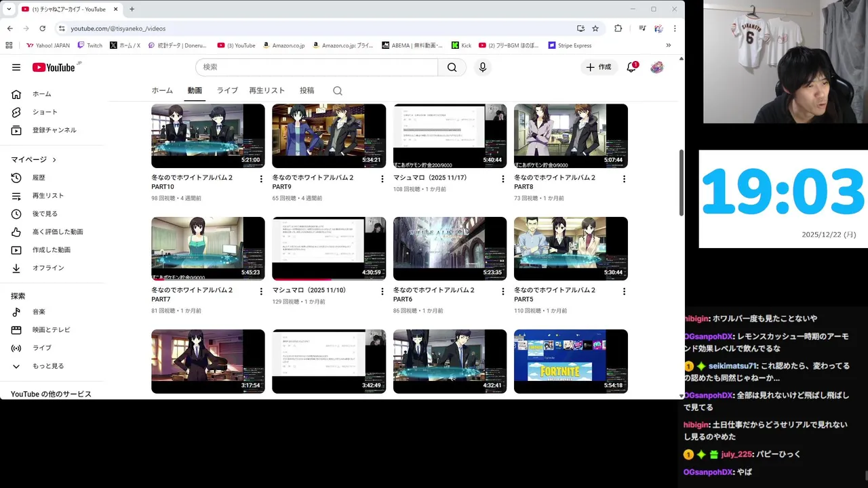Image resolution: width=868 pixels, height=488 pixels.
Task: Open options for 冬なのでホワイトアルバム2 PART5
Action: 624,291
